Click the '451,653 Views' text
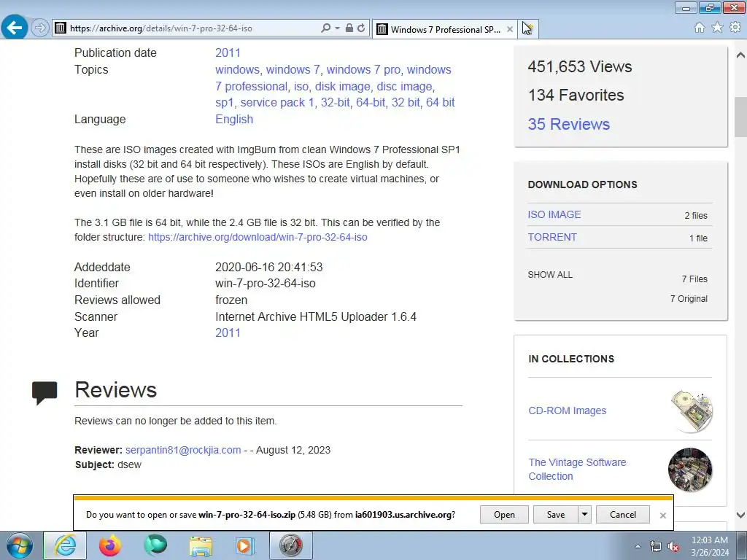The width and height of the screenshot is (747, 560). pos(580,66)
